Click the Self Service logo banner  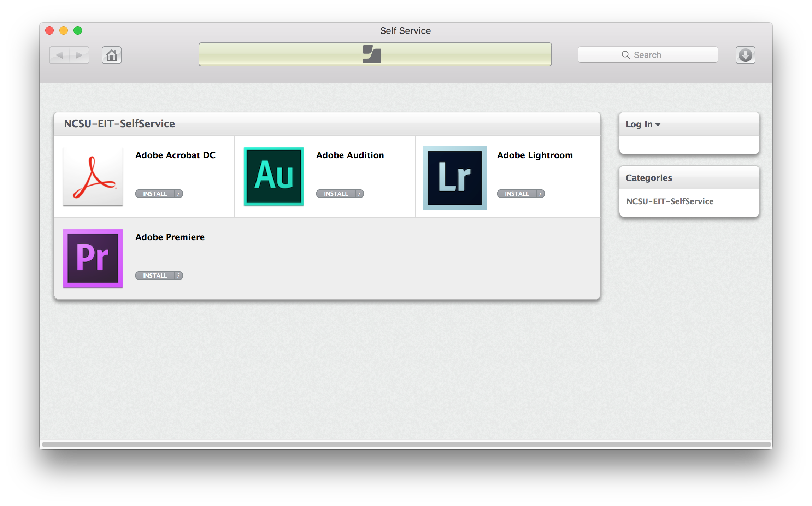(x=375, y=54)
